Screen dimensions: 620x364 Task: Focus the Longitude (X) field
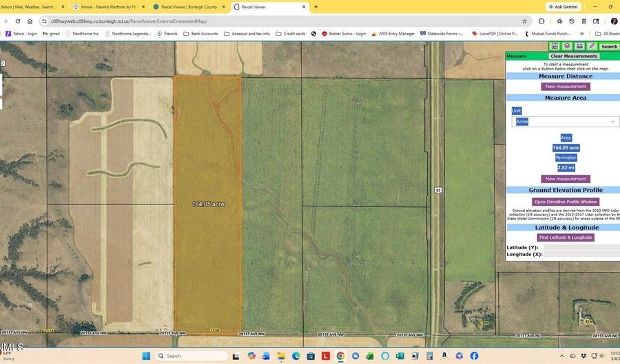tap(581, 254)
